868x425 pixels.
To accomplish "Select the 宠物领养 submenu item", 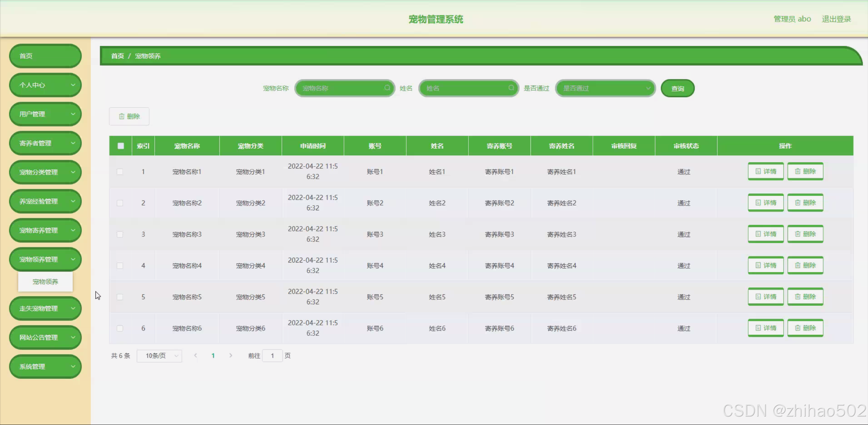I will (45, 282).
